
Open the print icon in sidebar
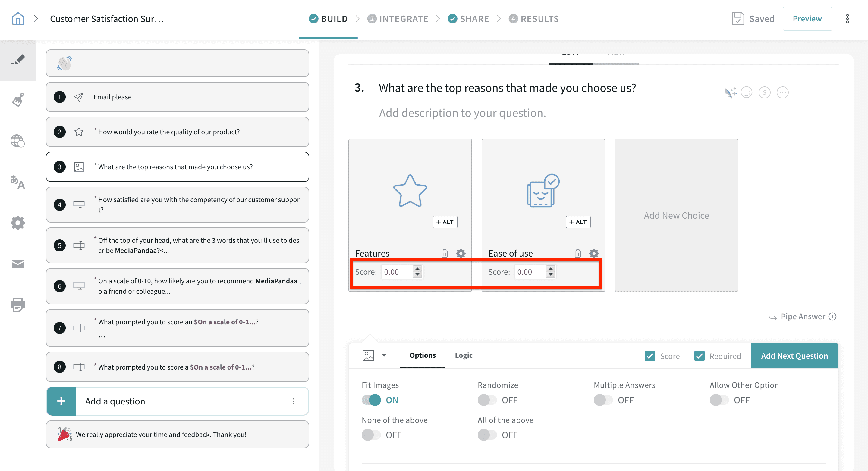[x=18, y=304]
